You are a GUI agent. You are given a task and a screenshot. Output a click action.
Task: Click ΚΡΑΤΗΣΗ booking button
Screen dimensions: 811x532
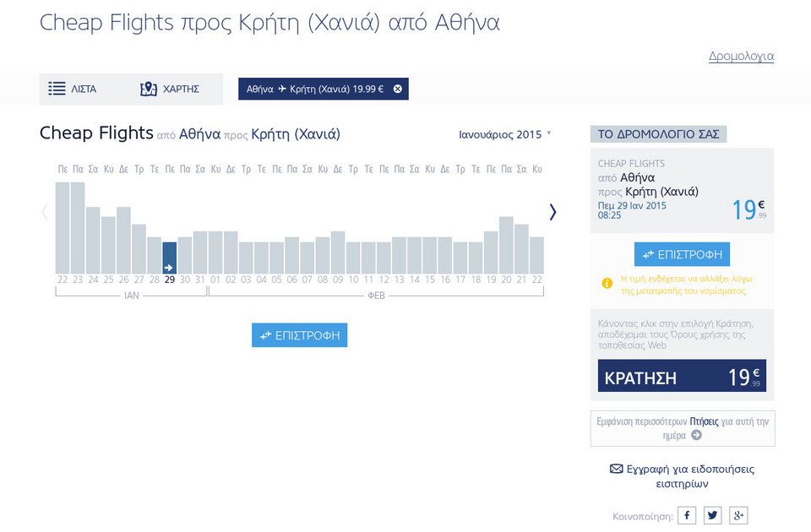coord(682,377)
